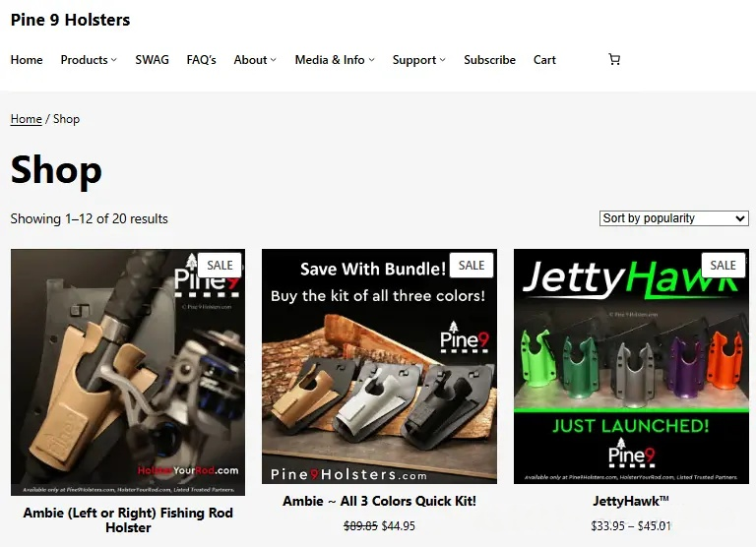The height and width of the screenshot is (547, 756).
Task: Go to the Home menu item
Action: pos(27,60)
